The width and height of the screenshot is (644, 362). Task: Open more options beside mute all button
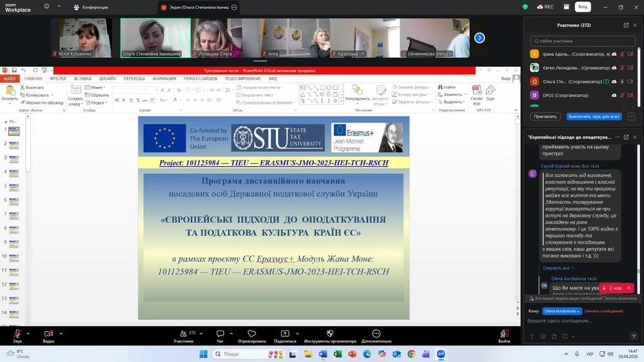pyautogui.click(x=631, y=117)
